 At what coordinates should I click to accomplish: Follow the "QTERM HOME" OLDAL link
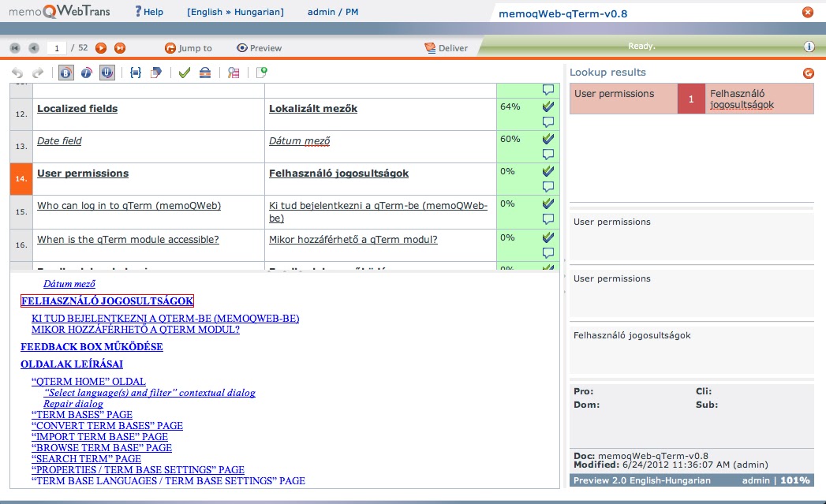click(88, 381)
